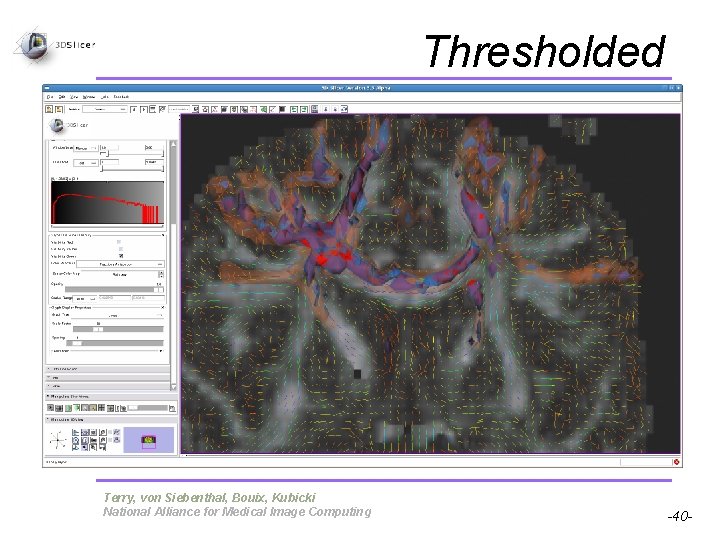Open the Help menu
The height and width of the screenshot is (540, 720).
click(105, 97)
